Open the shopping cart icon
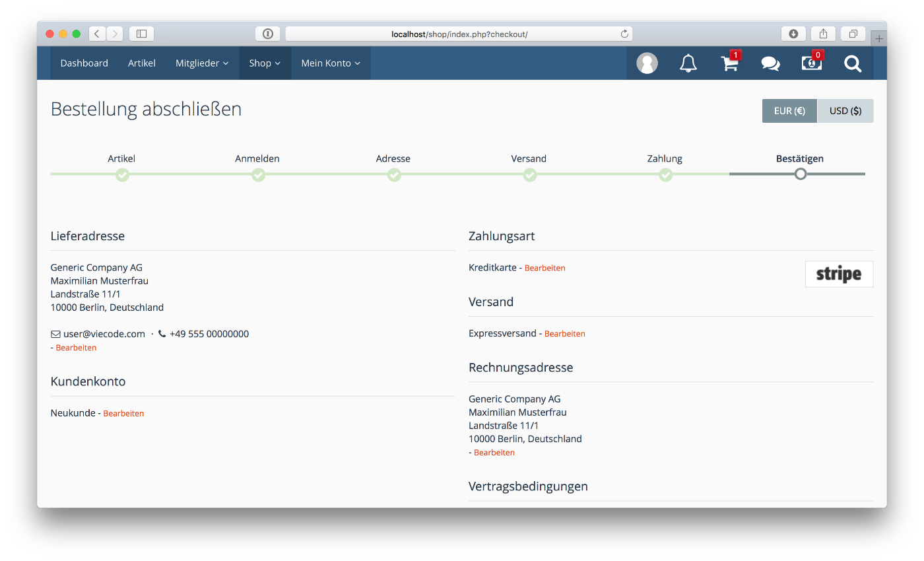This screenshot has width=924, height=561. (x=729, y=63)
